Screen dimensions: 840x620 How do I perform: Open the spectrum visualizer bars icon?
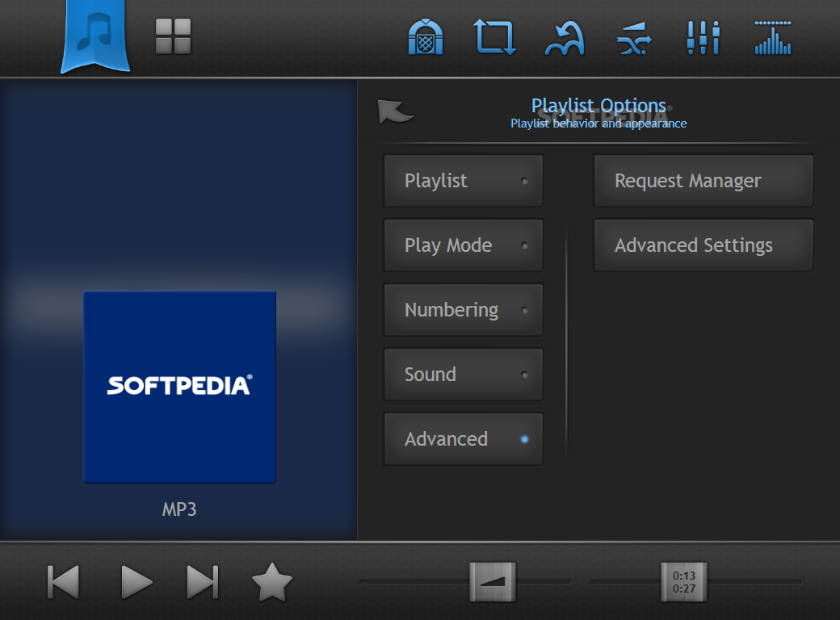[x=773, y=37]
